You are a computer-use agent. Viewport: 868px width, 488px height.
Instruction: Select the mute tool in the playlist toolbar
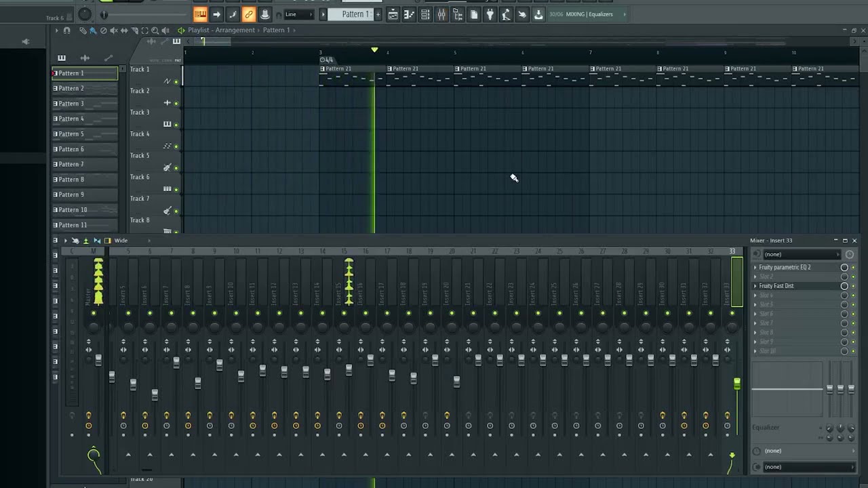[x=113, y=30]
